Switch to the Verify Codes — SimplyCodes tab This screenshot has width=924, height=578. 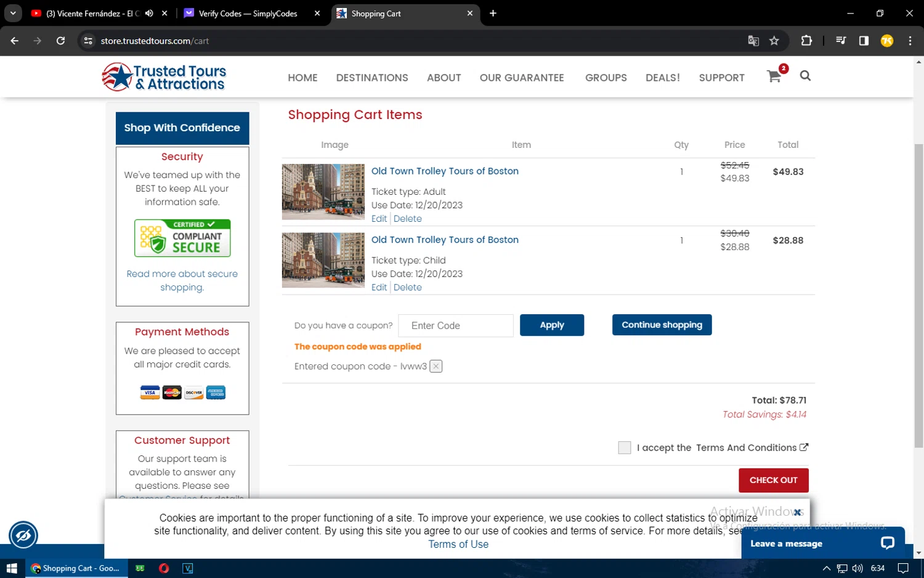(248, 13)
